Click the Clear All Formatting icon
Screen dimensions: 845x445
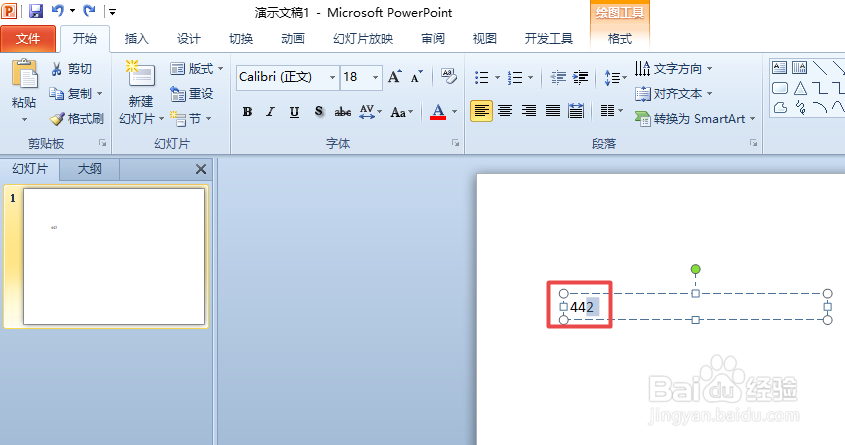point(448,77)
